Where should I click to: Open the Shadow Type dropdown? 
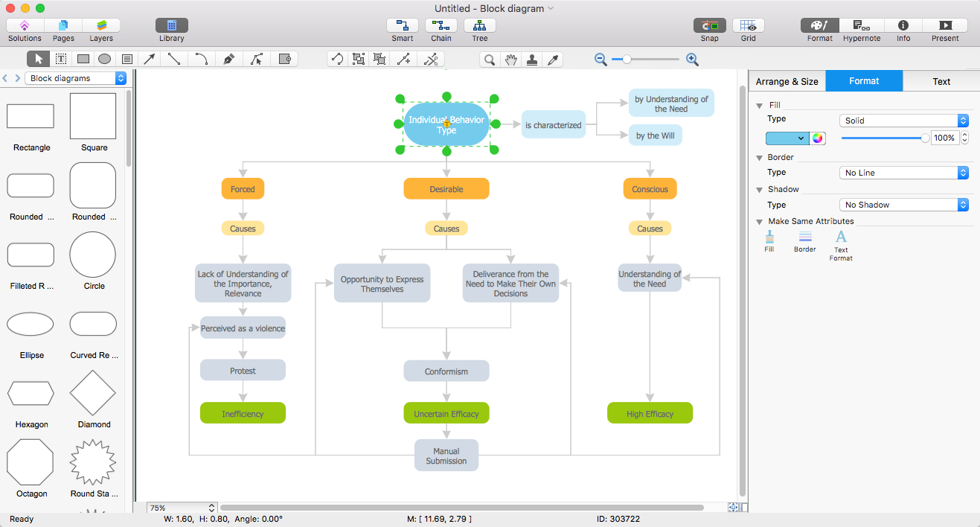click(x=904, y=205)
